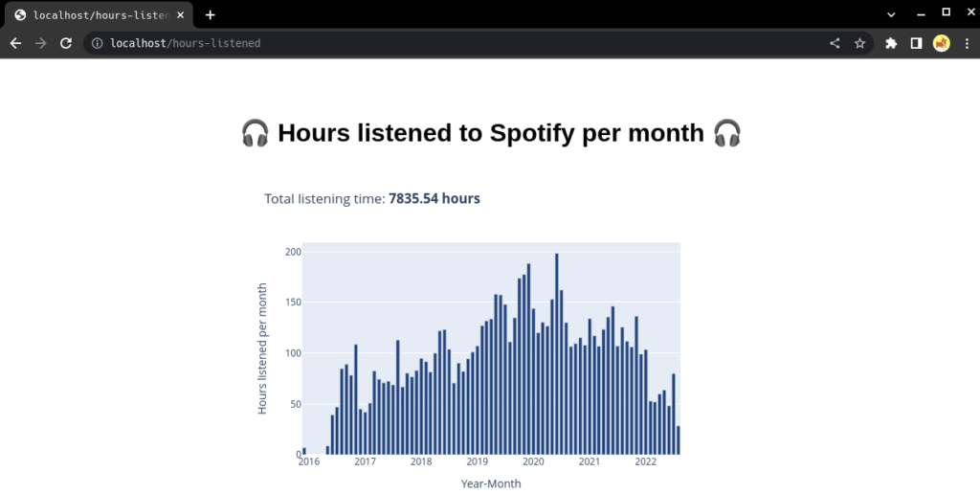
Task: Click the first bar at 2016
Action: click(304, 451)
